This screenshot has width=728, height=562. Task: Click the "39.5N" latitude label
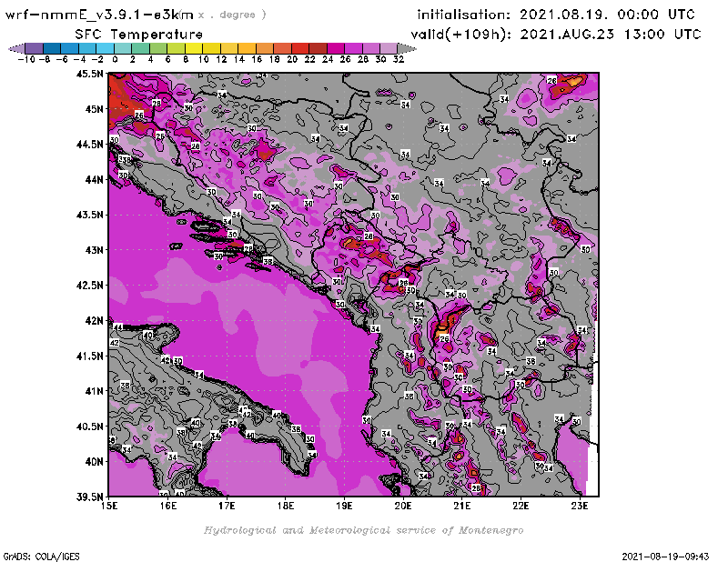point(90,497)
